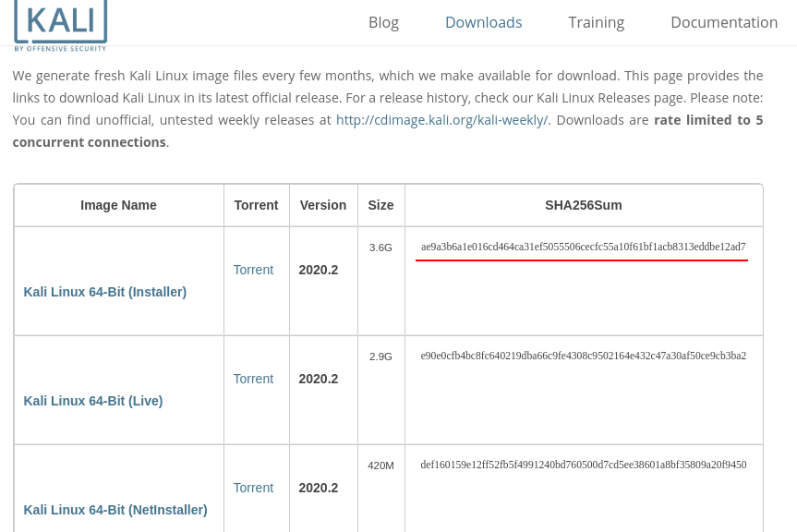Click Torrent link for 64-Bit Live
The image size is (797, 532).
coord(253,379)
